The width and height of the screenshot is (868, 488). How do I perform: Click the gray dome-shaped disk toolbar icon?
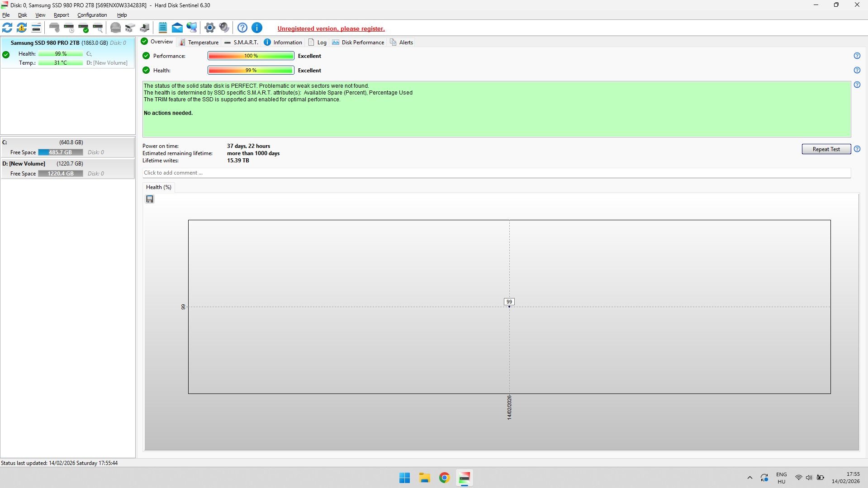click(x=116, y=28)
